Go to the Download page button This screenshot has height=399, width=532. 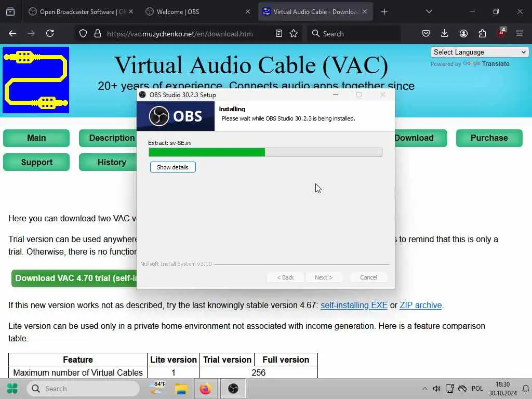tap(421, 138)
